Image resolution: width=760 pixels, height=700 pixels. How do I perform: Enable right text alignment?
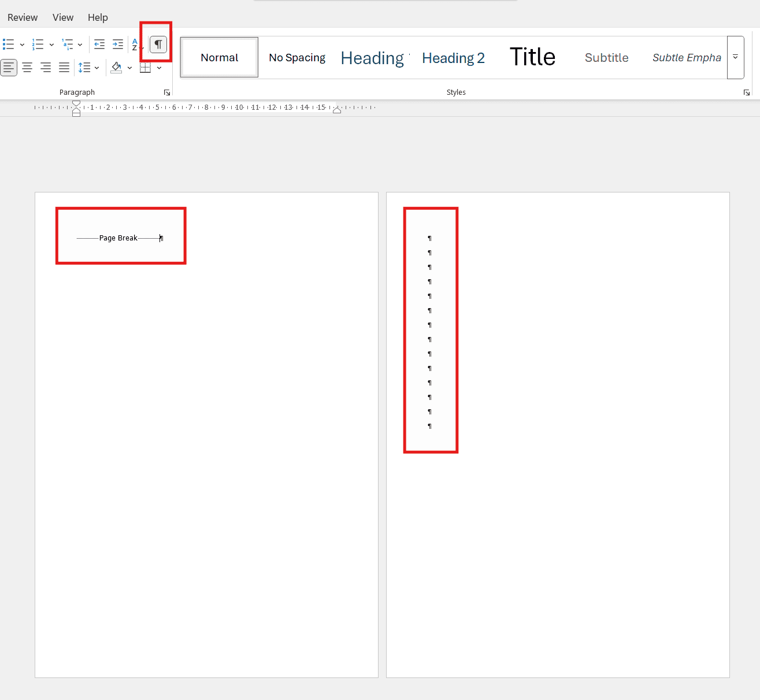46,67
